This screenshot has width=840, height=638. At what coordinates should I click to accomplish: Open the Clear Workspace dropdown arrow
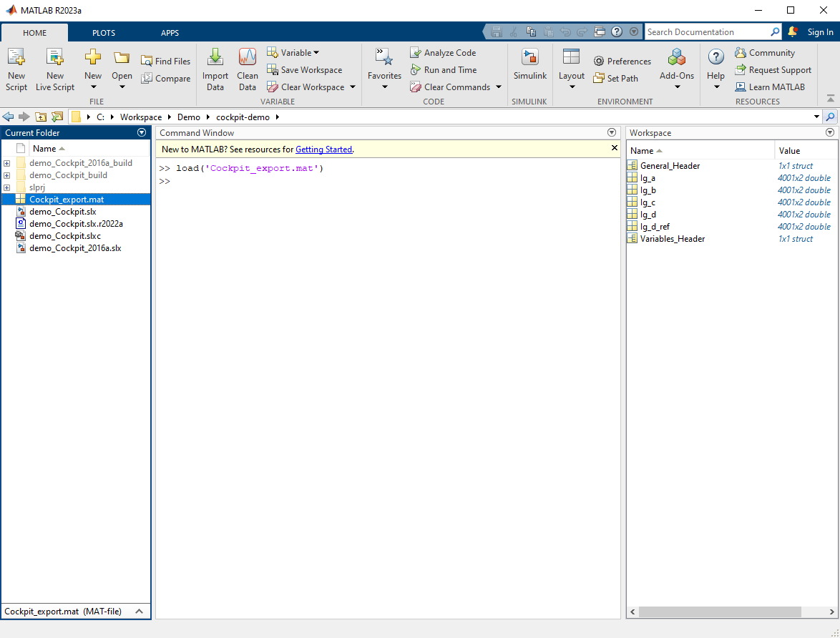(353, 87)
